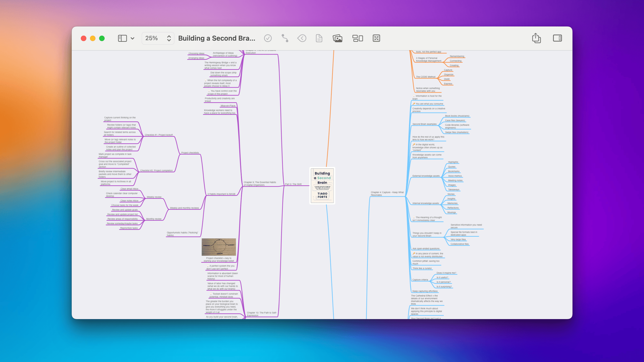The width and height of the screenshot is (644, 362).
Task: Toggle task checkmark icon in toolbar
Action: (x=268, y=38)
